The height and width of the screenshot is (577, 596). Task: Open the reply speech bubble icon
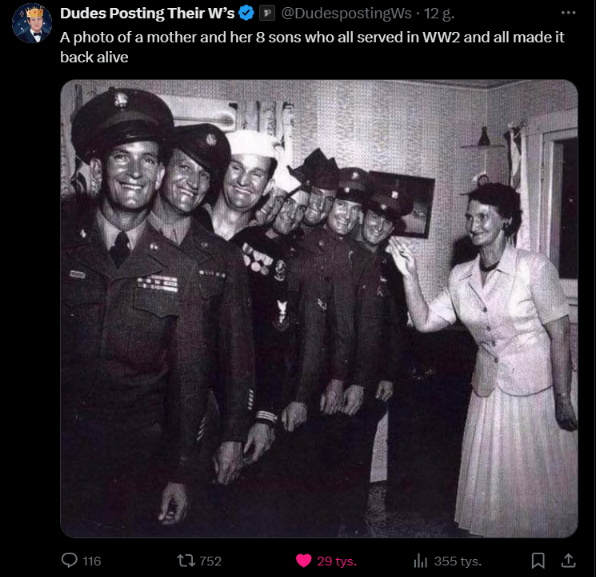(69, 561)
